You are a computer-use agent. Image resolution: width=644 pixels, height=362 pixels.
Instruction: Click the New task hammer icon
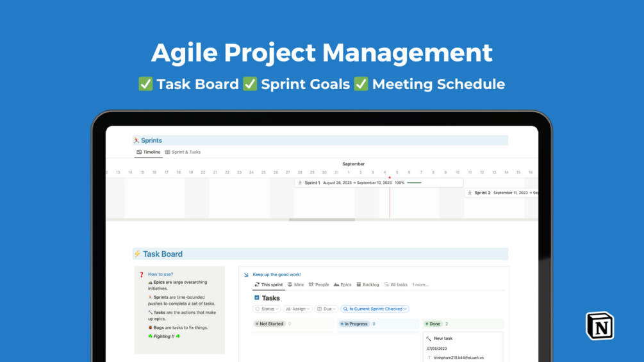[x=429, y=338]
